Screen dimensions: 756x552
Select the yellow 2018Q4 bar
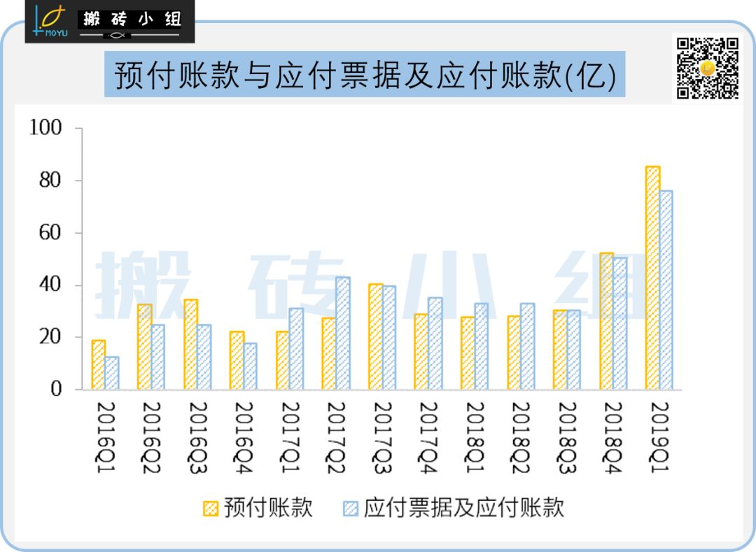606,321
